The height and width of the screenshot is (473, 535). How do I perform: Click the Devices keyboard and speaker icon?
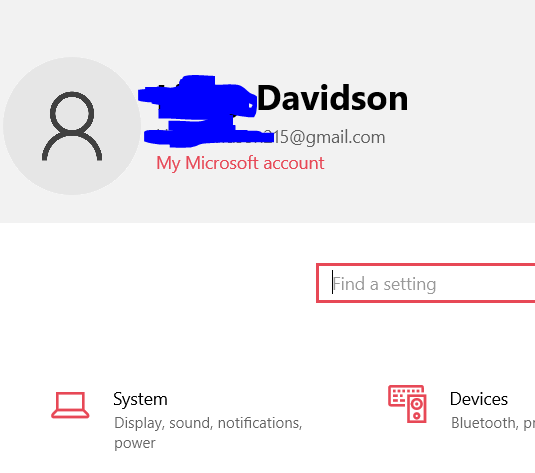[407, 404]
